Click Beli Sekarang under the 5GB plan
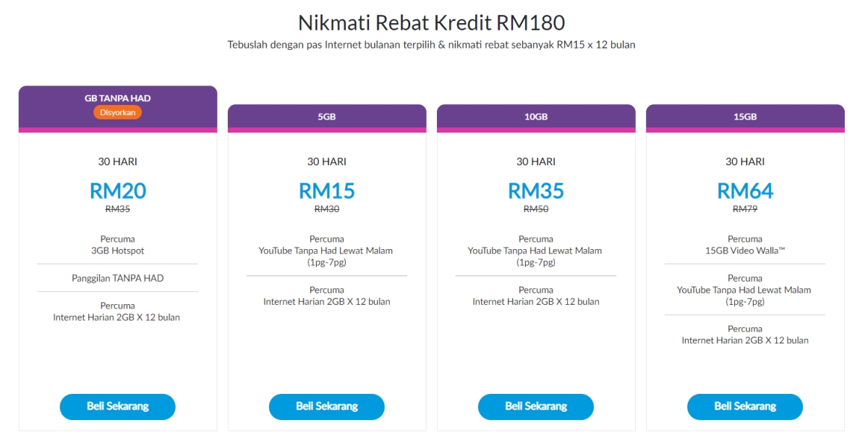The image size is (868, 441). (x=326, y=407)
